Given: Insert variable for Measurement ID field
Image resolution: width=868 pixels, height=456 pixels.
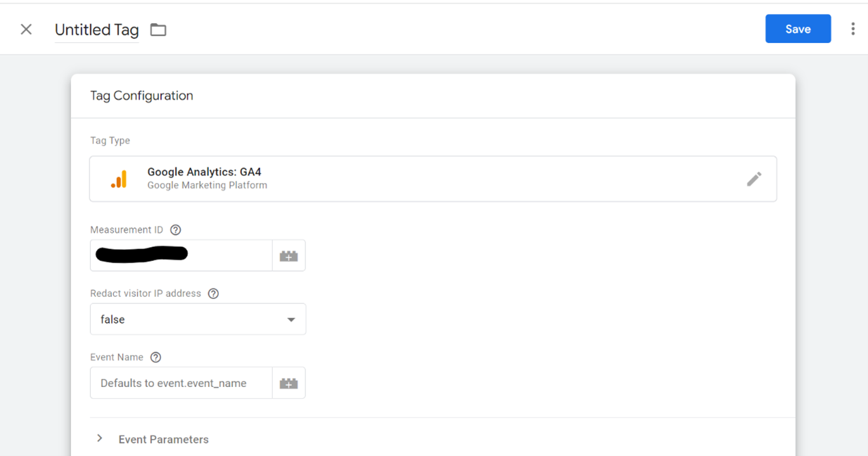Looking at the screenshot, I should click(288, 256).
